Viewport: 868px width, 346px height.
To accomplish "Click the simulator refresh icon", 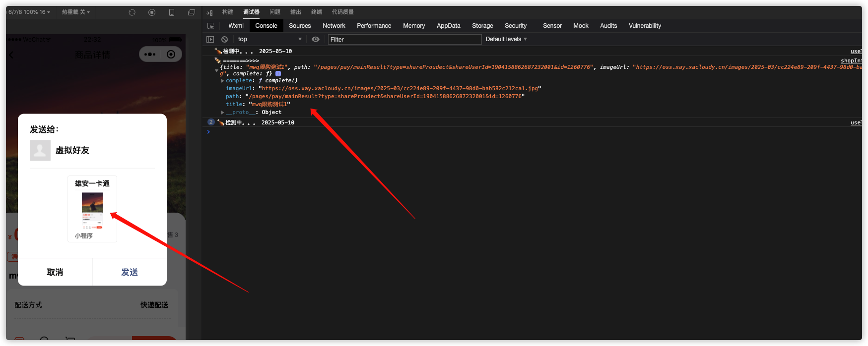I will (x=132, y=12).
